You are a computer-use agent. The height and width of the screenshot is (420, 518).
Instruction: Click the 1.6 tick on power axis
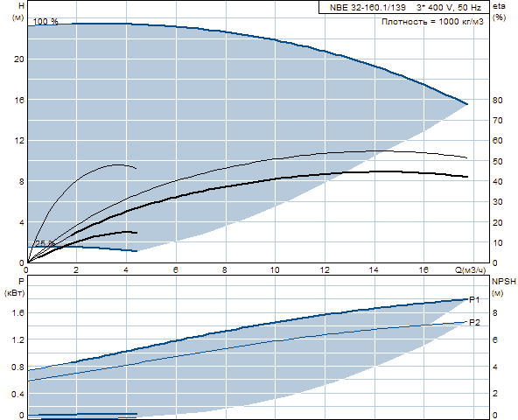click(18, 312)
